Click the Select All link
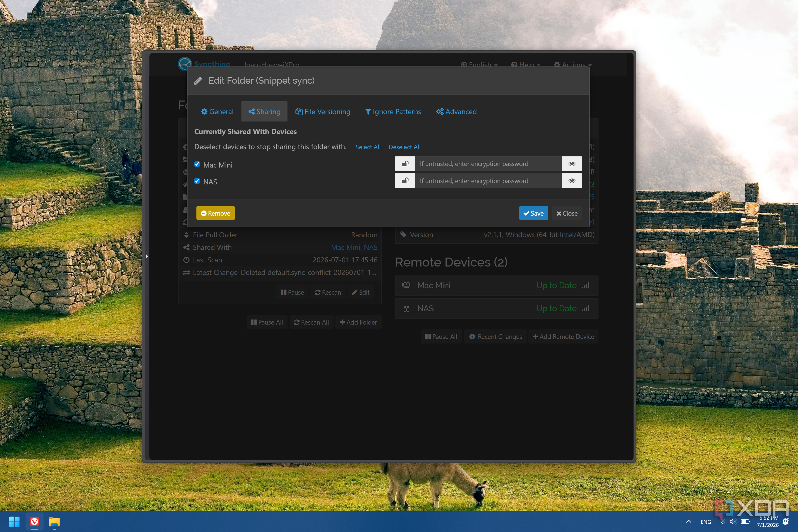This screenshot has width=798, height=532. pos(368,147)
